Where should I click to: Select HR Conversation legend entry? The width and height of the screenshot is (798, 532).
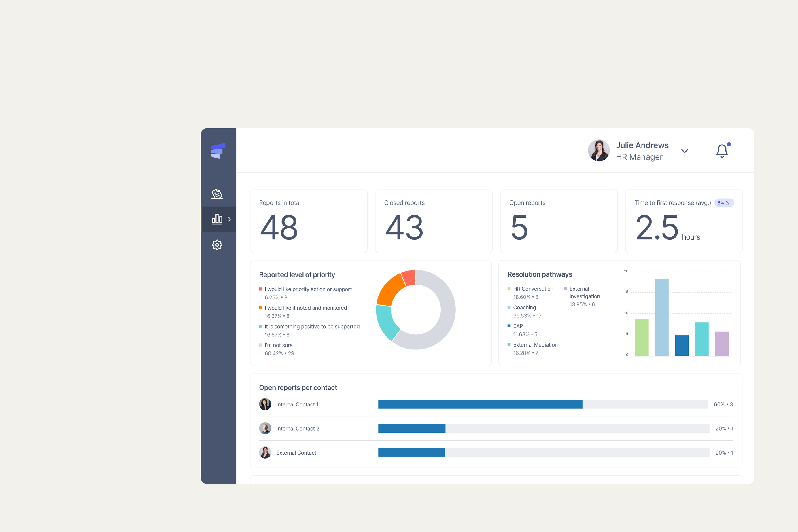(x=531, y=292)
